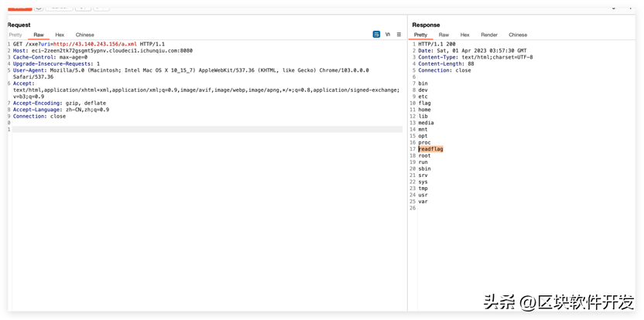Click the highlighted readflag line in Response
Viewport: 644px width, 320px height.
click(431, 149)
